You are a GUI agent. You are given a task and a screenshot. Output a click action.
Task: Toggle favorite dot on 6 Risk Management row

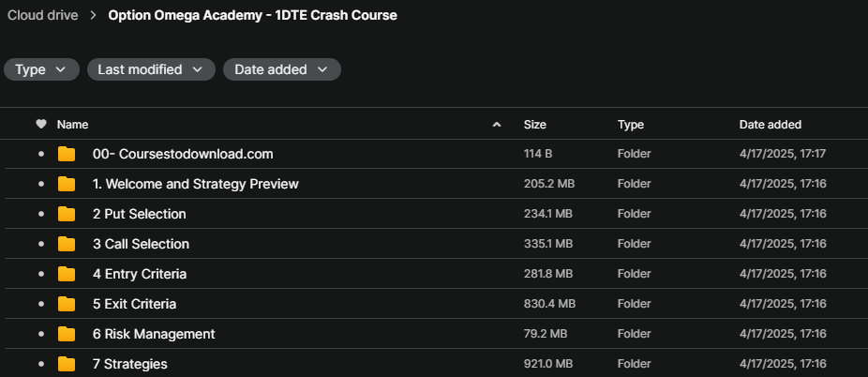pos(41,334)
